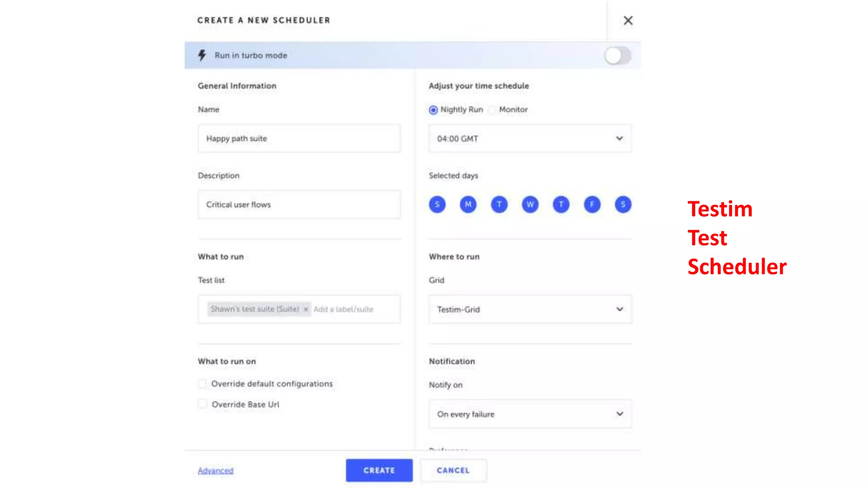The width and height of the screenshot is (868, 488).
Task: Select the Monitor radio option
Action: (x=492, y=110)
